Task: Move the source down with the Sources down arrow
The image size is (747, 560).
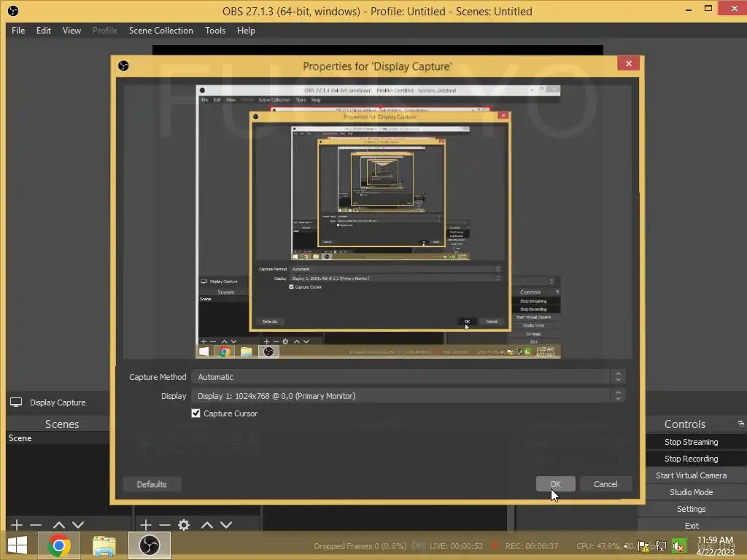Action: 226,525
